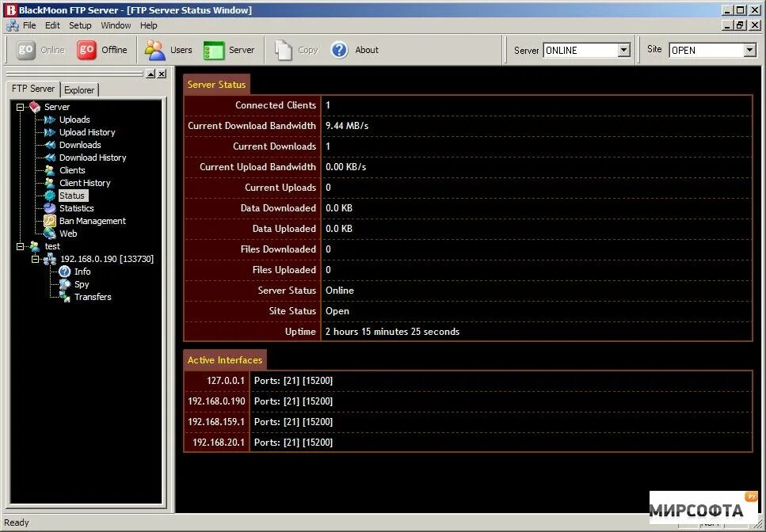Select Uploads in the server tree
The image size is (766, 532).
(74, 120)
